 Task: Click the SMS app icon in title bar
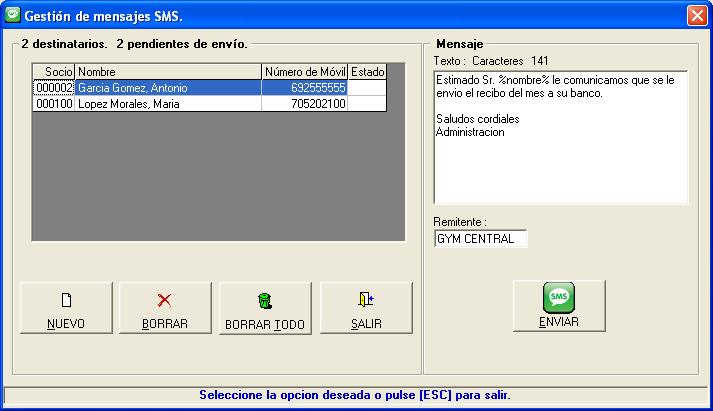point(13,15)
